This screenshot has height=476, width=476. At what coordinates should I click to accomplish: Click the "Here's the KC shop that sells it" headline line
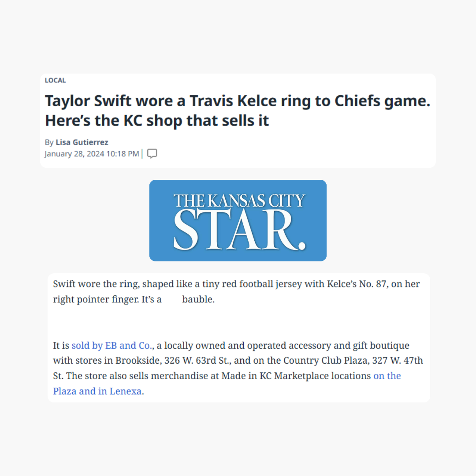157,120
